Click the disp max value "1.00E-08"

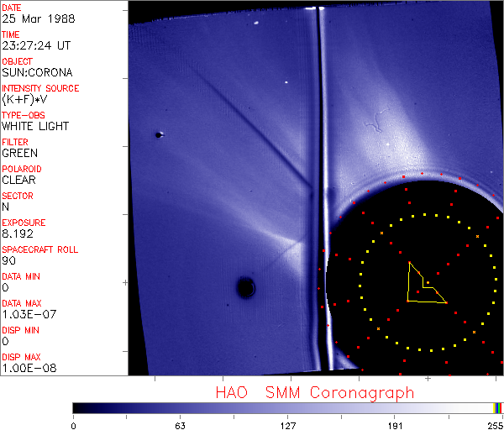(x=24, y=368)
